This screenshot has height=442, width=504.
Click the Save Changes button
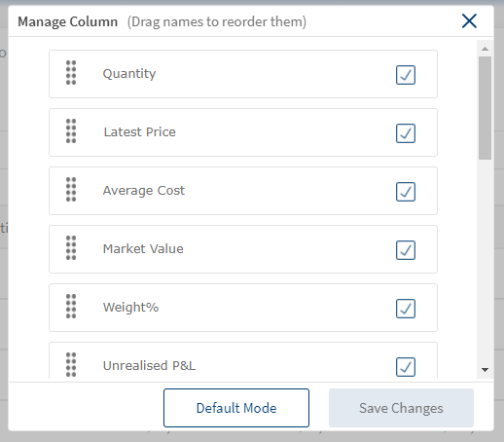pos(401,408)
